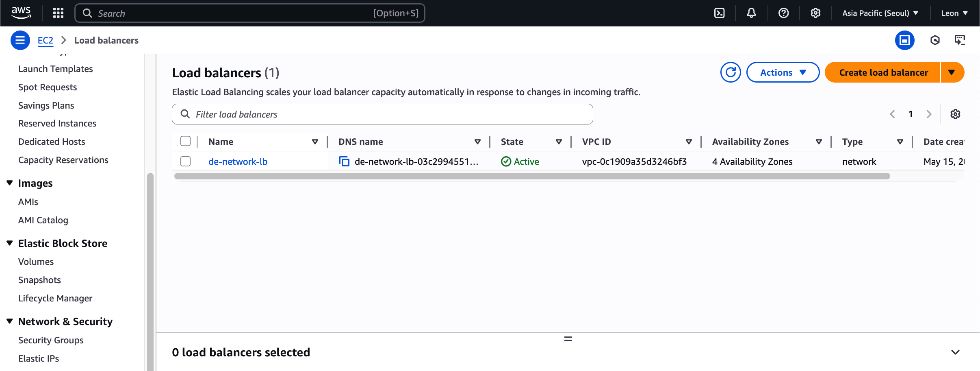The width and height of the screenshot is (980, 371).
Task: Go to next page of results
Action: (x=929, y=114)
